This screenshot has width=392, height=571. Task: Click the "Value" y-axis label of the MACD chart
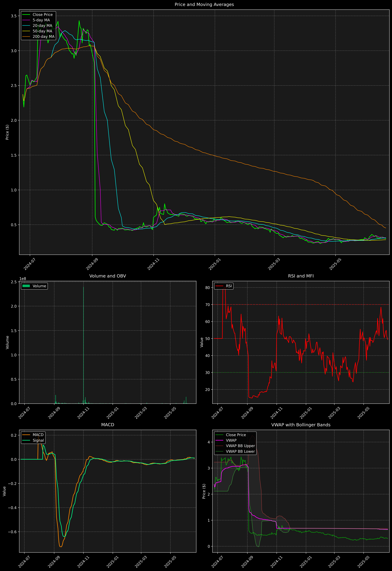tap(4, 491)
